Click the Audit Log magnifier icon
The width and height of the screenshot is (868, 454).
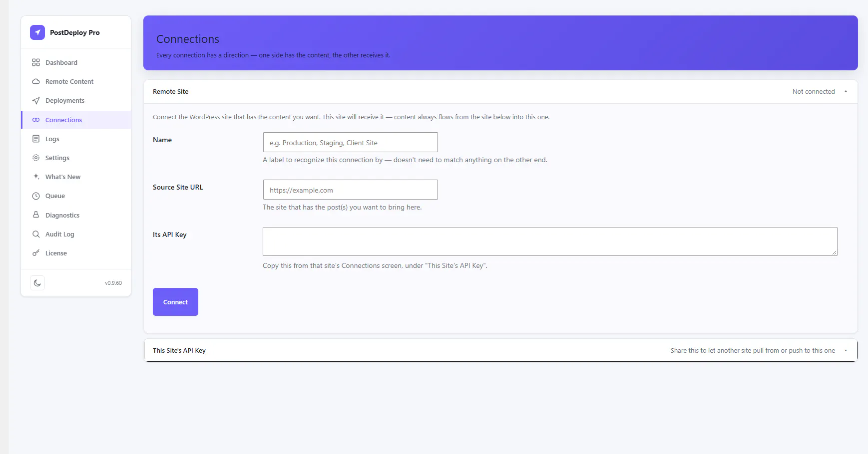click(x=36, y=234)
